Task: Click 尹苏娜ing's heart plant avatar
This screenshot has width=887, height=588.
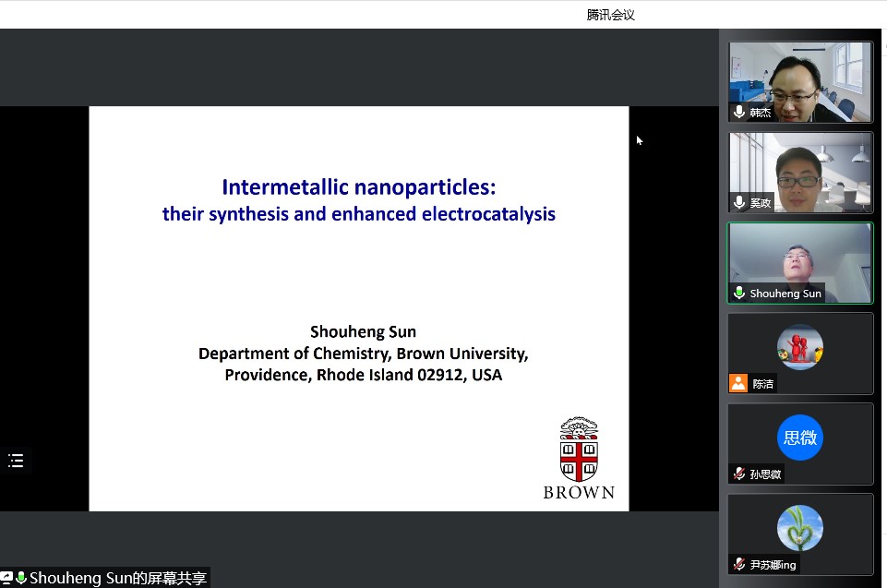Action: coord(799,528)
